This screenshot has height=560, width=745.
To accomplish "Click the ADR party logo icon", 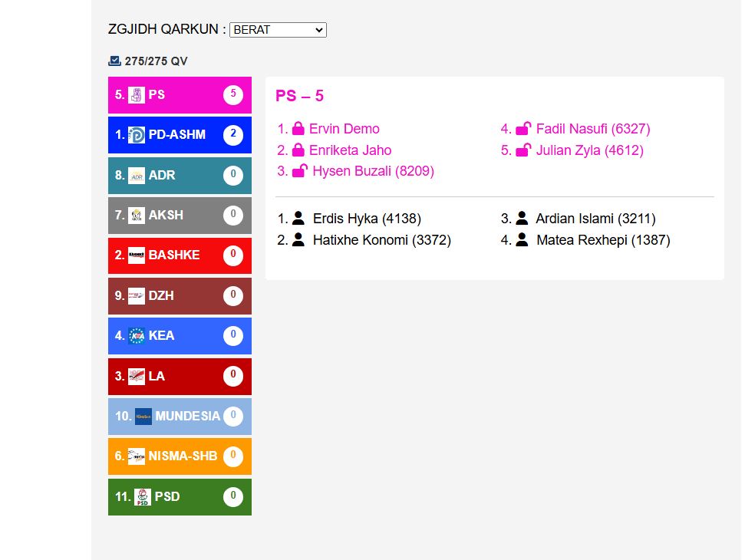I will pos(137,176).
